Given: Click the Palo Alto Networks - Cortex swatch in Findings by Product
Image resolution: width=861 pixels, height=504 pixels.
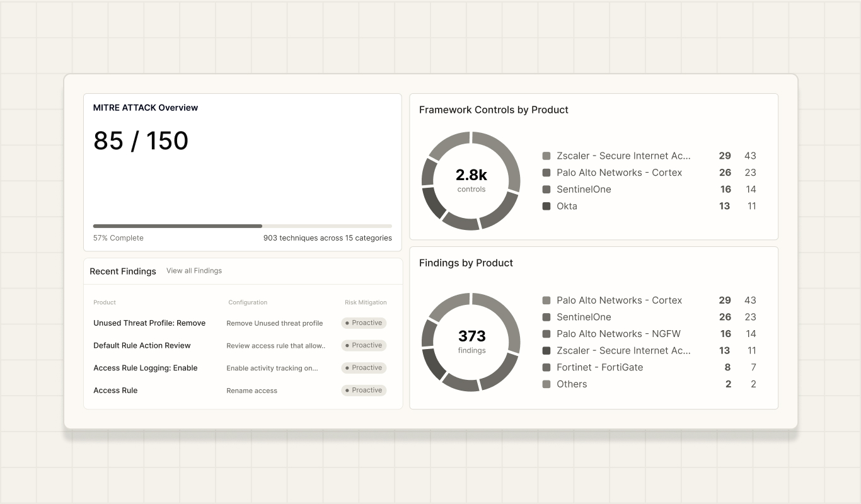Looking at the screenshot, I should click(546, 301).
